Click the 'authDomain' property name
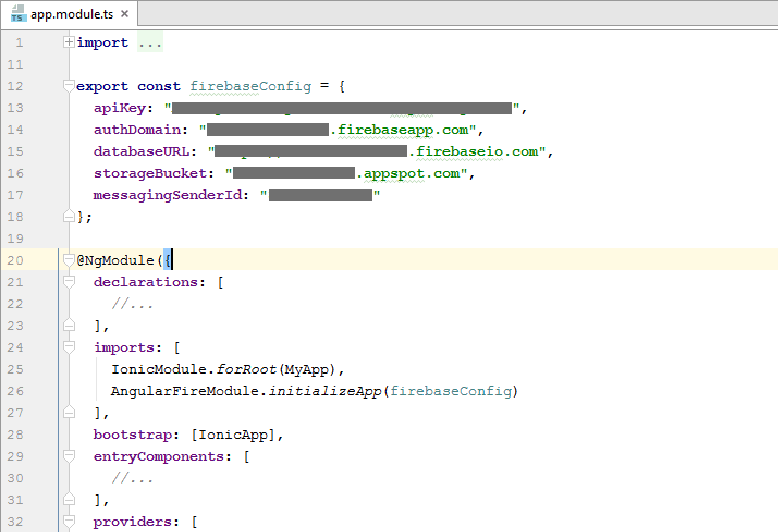The height and width of the screenshot is (532, 778). pyautogui.click(x=137, y=130)
